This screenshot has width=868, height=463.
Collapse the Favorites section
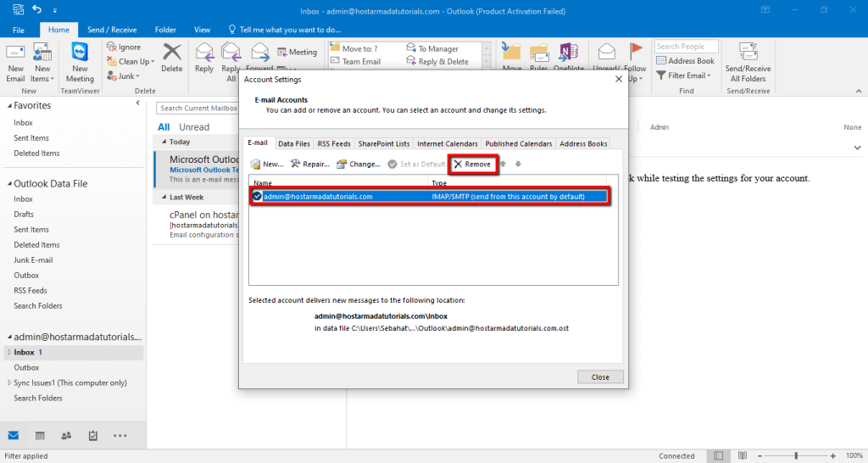click(x=9, y=106)
